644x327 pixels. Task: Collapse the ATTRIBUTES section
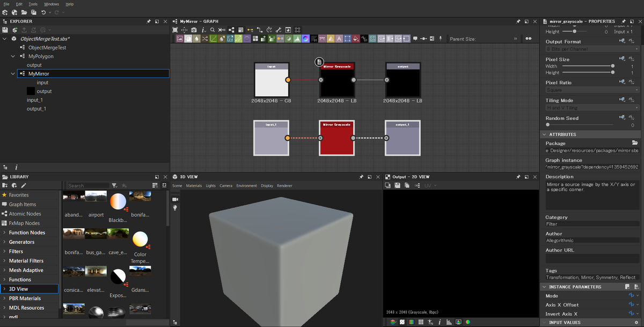coord(545,135)
